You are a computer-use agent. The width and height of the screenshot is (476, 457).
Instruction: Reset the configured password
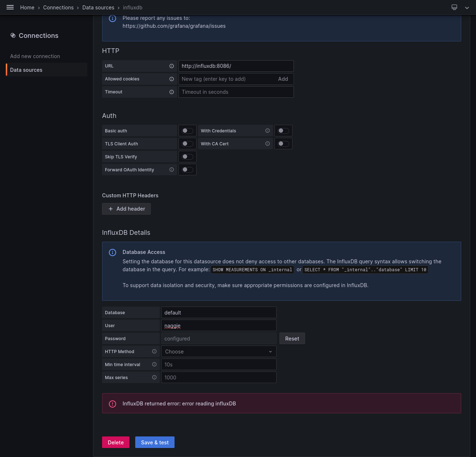click(x=292, y=339)
